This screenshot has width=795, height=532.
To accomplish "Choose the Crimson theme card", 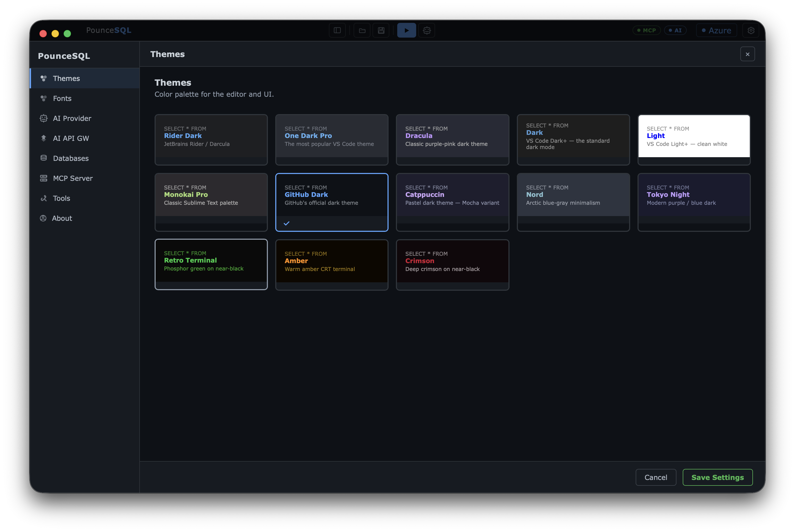I will [452, 265].
